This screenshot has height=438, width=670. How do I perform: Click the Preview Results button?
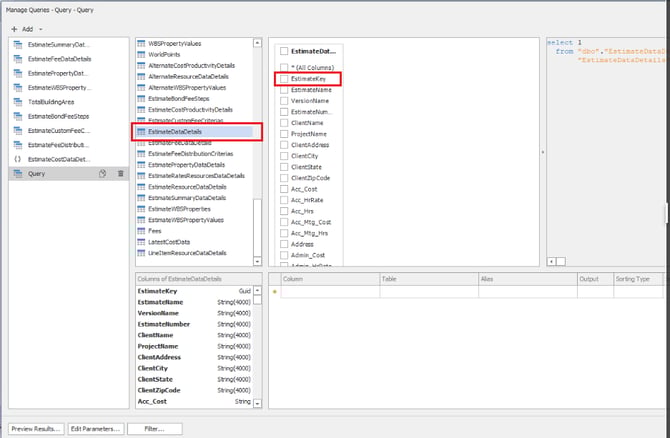36,428
